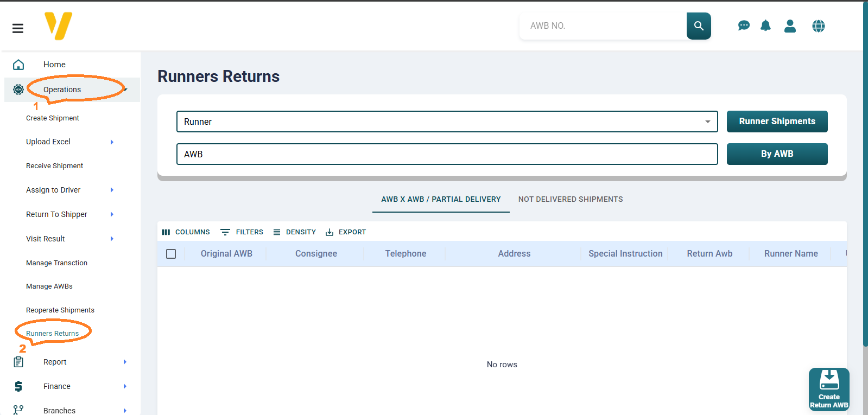Expand the Return To Shipper submenu arrow

112,214
